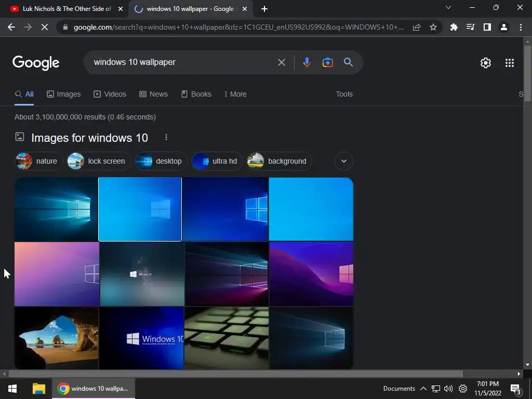Viewport: 532px width, 399px height.
Task: Expand more image filter chips
Action: (x=344, y=161)
